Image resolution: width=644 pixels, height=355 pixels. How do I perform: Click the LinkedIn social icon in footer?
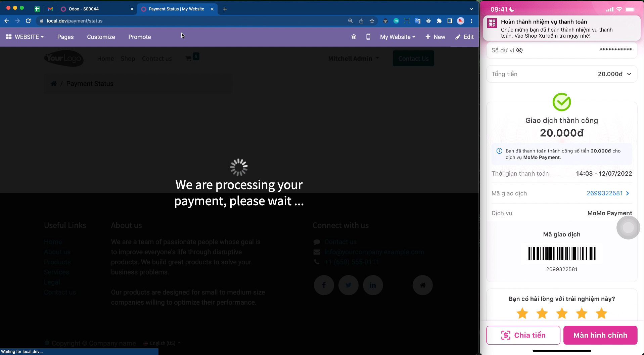click(373, 285)
